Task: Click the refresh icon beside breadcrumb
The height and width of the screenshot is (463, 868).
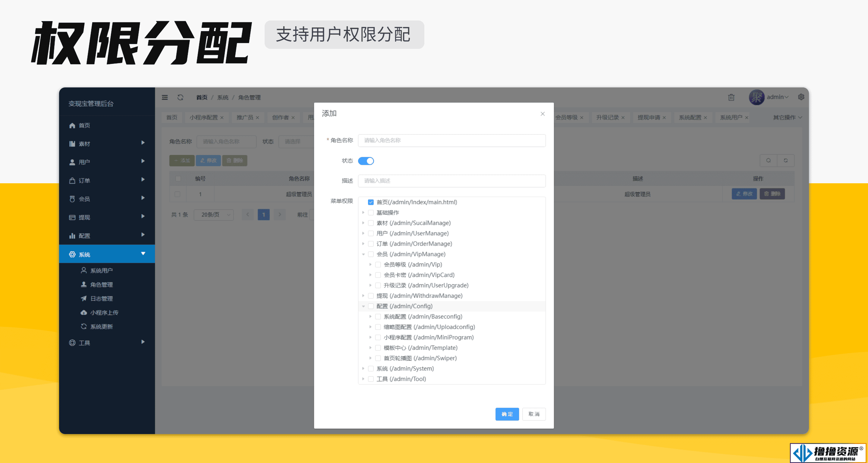Action: pyautogui.click(x=180, y=97)
